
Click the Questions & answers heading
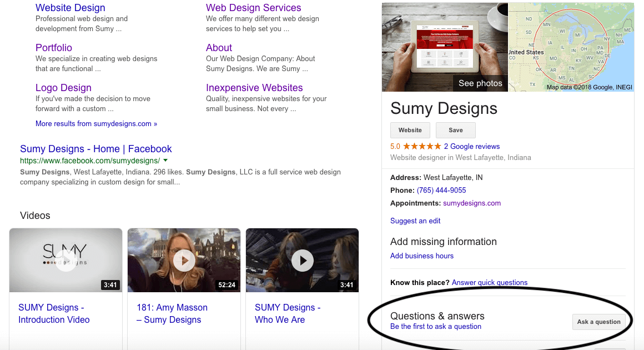click(437, 316)
